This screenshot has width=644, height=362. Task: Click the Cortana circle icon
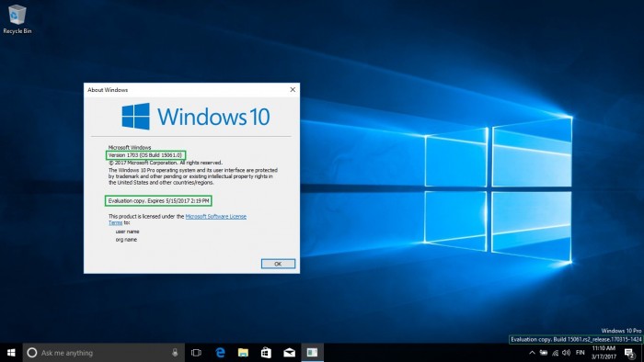(x=31, y=353)
